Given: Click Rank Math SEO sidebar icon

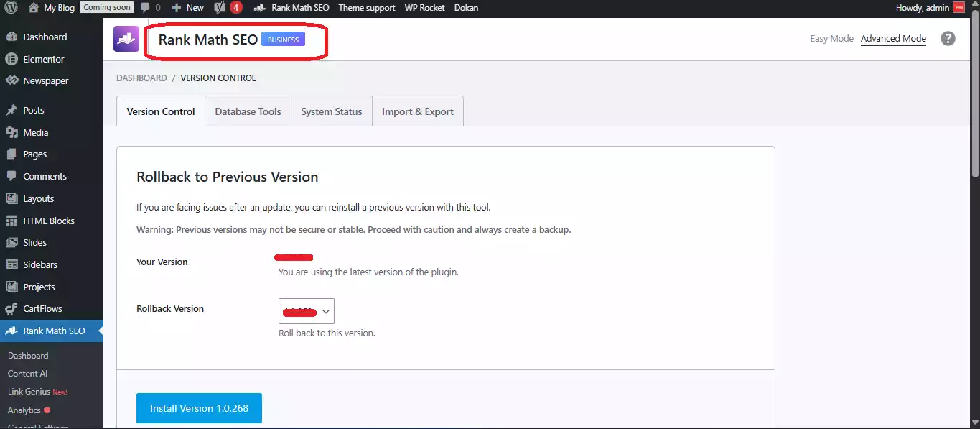Looking at the screenshot, I should [x=11, y=331].
